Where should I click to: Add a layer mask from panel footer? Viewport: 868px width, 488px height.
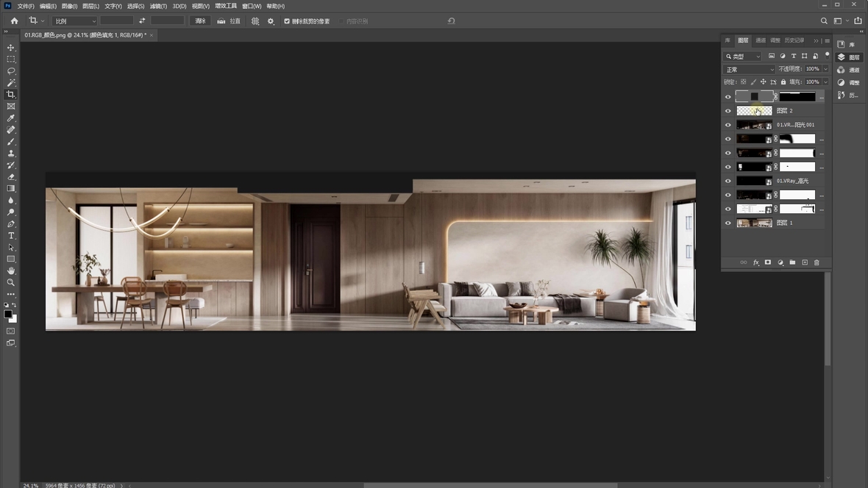click(768, 262)
